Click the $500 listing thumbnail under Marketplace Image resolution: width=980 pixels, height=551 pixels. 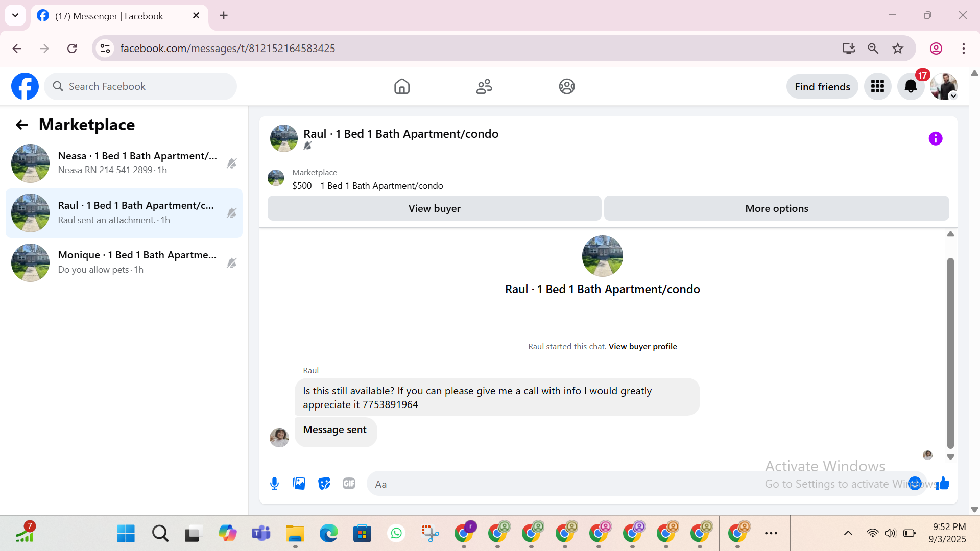tap(276, 178)
